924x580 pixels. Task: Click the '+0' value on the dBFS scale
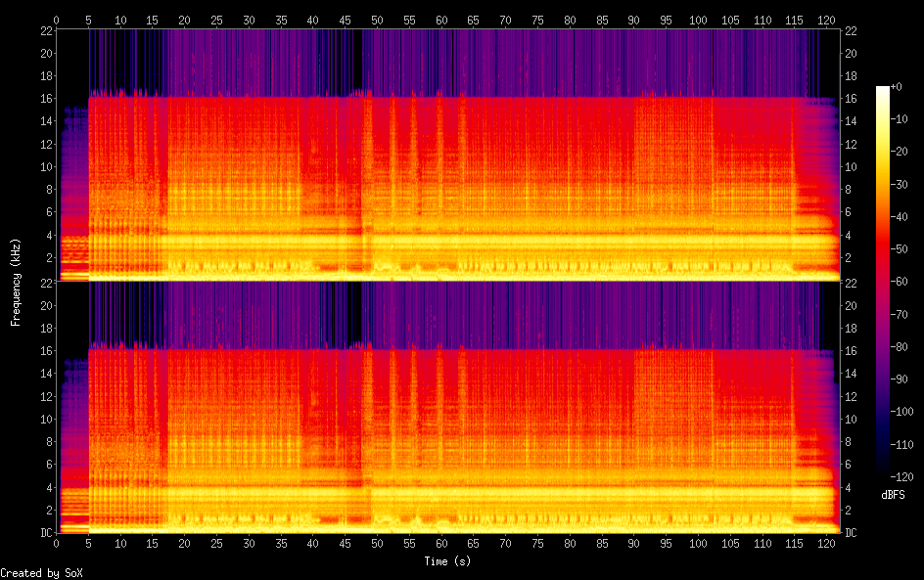[896, 86]
